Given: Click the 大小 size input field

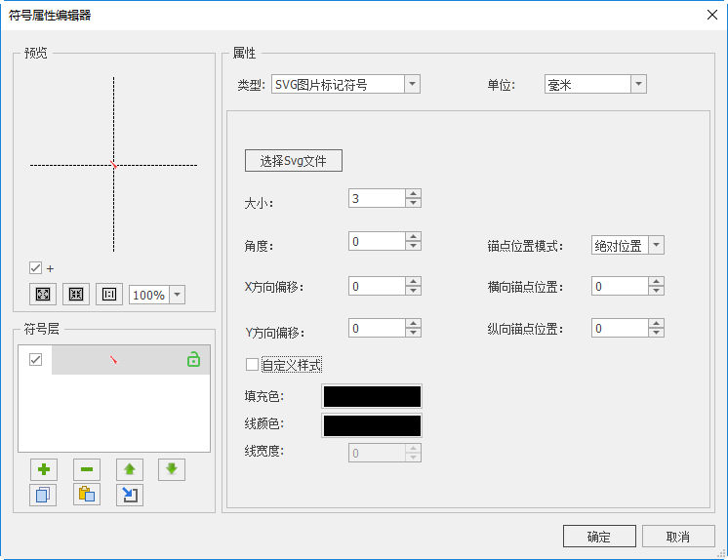Looking at the screenshot, I should point(377,198).
